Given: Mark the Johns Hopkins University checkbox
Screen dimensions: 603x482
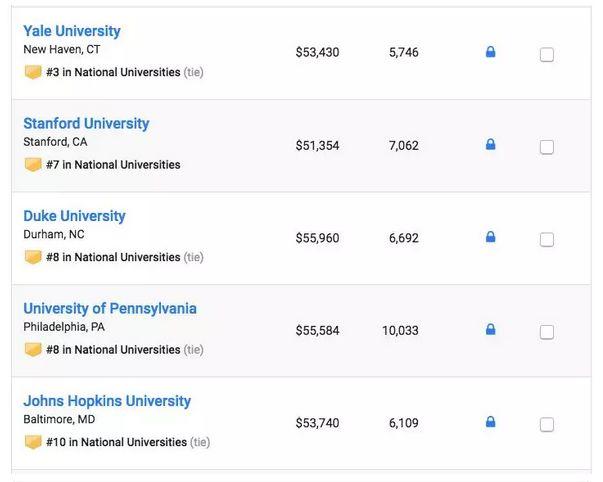Looking at the screenshot, I should (x=547, y=424).
